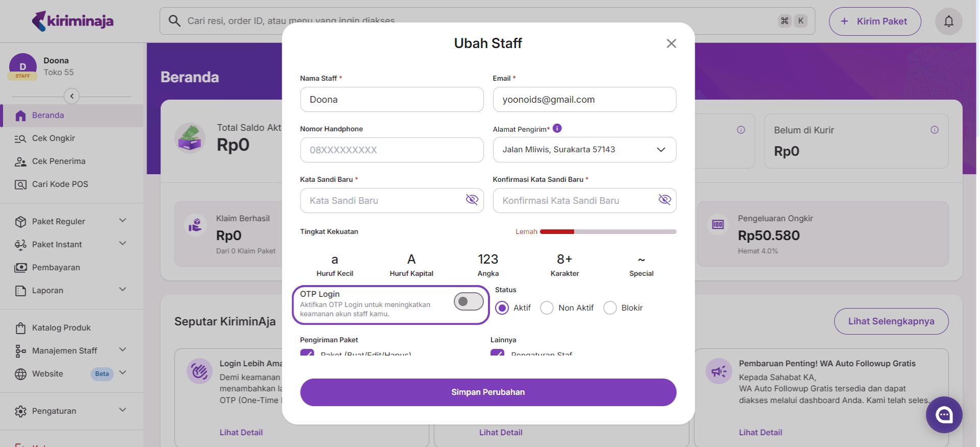
Task: Open the Alamat Pengirim dropdown
Action: (x=584, y=150)
